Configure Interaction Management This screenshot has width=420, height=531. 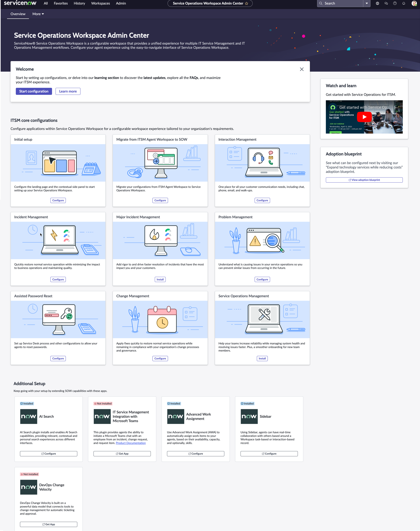(262, 200)
